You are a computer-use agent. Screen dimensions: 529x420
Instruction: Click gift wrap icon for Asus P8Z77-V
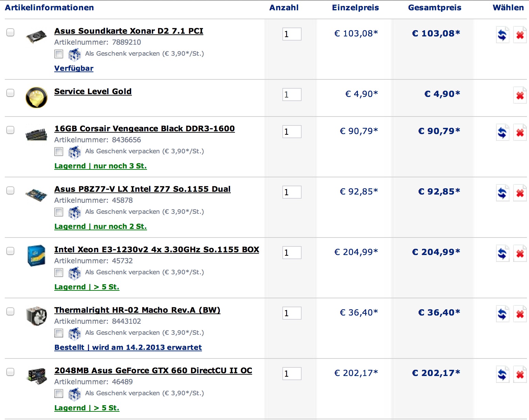tap(74, 212)
